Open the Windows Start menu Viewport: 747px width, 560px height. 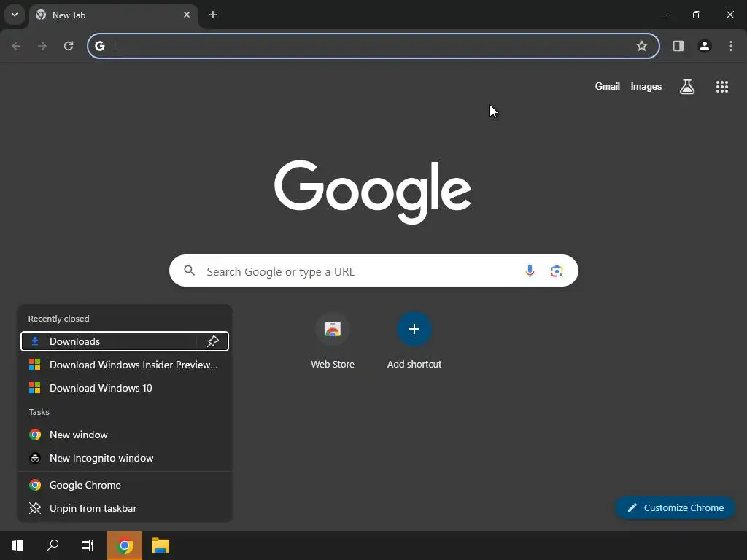point(18,545)
